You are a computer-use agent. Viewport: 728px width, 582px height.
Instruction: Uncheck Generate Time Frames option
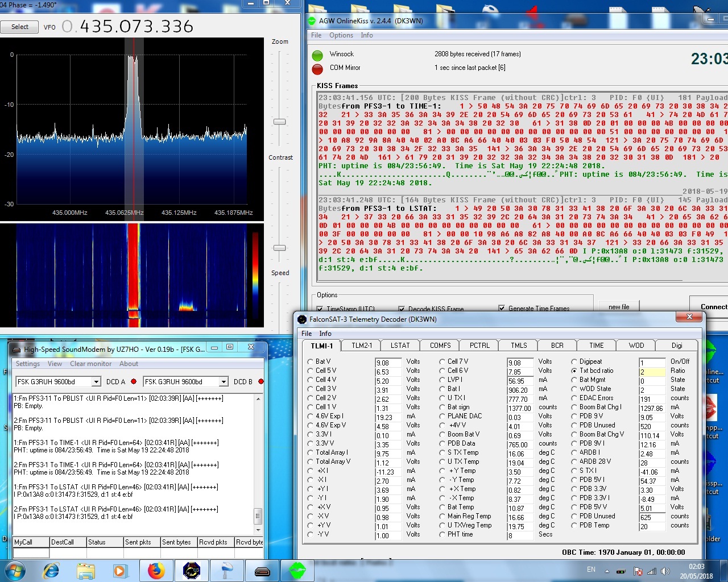pos(502,308)
